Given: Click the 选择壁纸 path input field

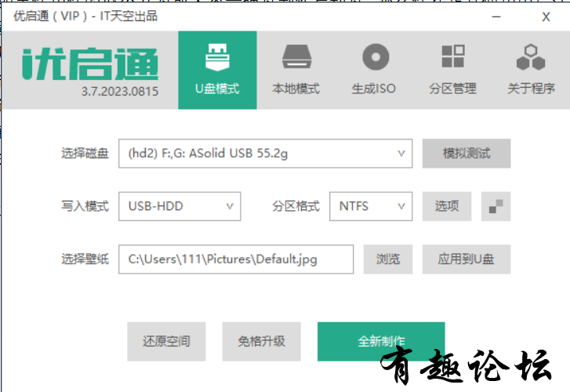Looking at the screenshot, I should coord(236,260).
